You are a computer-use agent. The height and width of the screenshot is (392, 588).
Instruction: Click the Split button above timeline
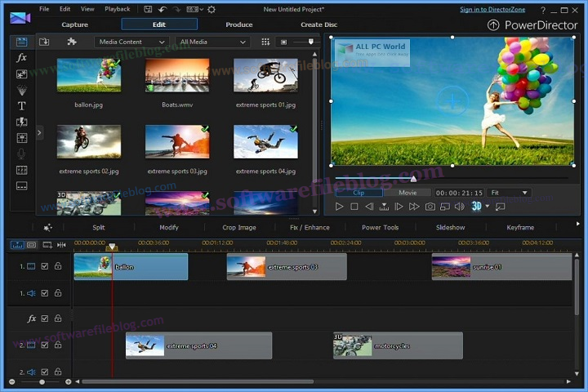99,228
